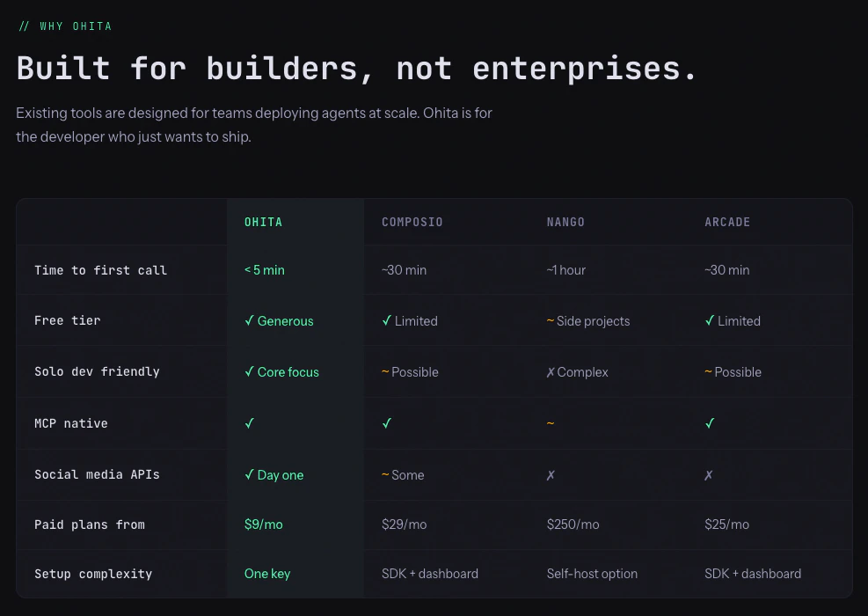Click the 'Paid plans from' row label

click(90, 524)
